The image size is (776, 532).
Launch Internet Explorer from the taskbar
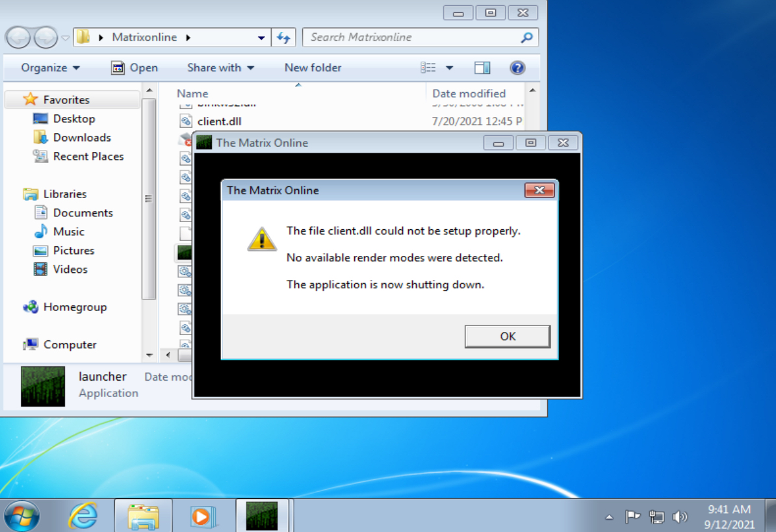click(x=83, y=516)
